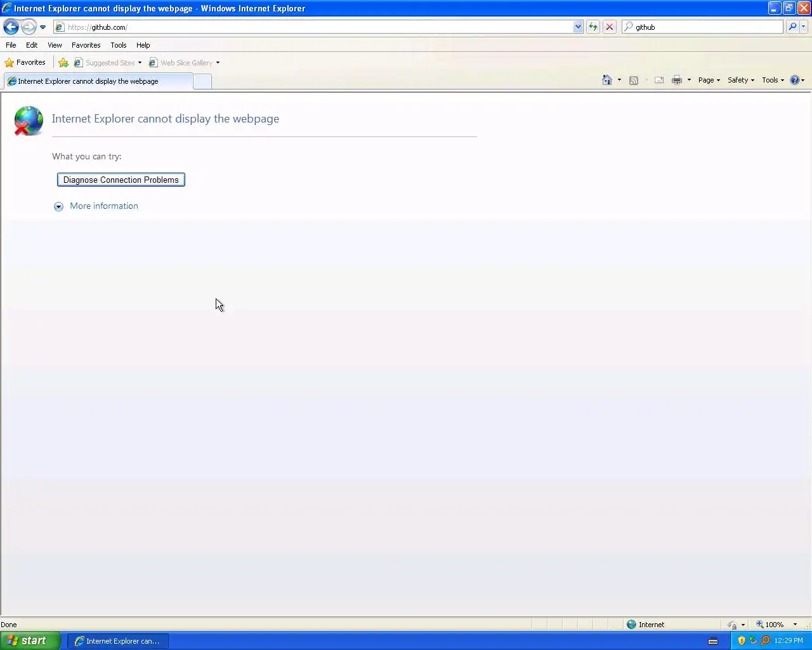Click the page icon in address bar
This screenshot has height=650, width=812.
pyautogui.click(x=60, y=27)
